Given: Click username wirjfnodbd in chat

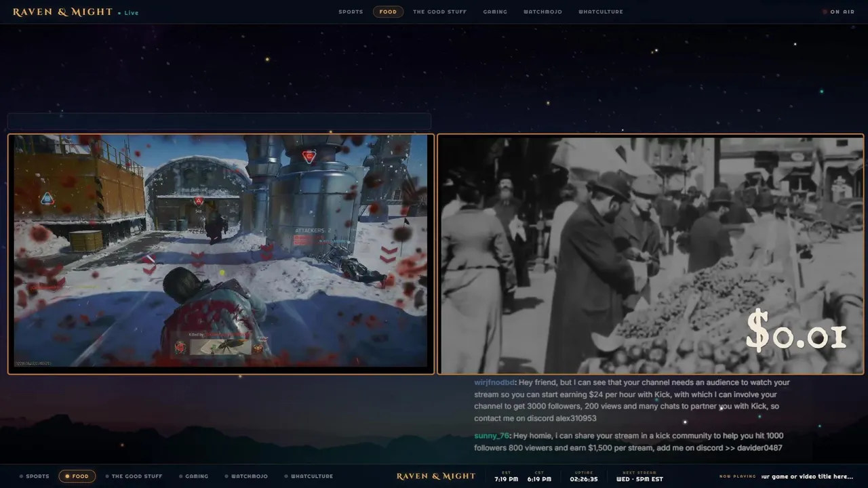Looking at the screenshot, I should tap(494, 382).
